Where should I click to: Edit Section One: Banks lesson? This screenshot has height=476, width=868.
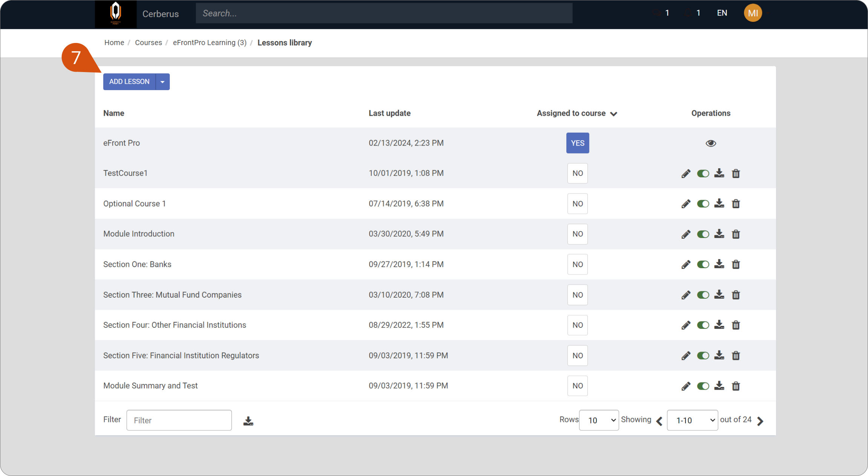[x=686, y=264]
